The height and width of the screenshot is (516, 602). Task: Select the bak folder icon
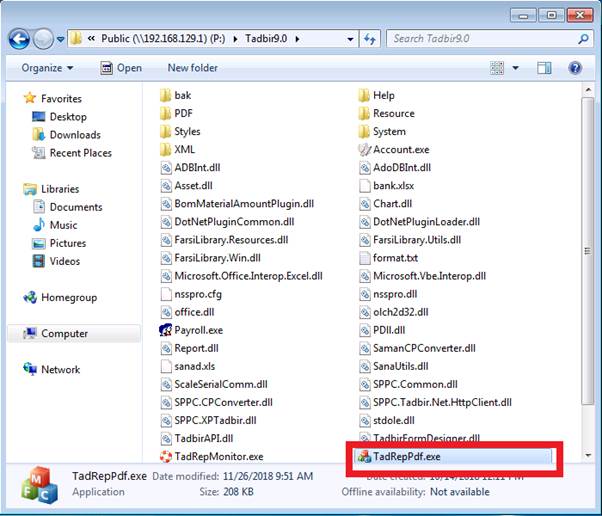pyautogui.click(x=165, y=95)
